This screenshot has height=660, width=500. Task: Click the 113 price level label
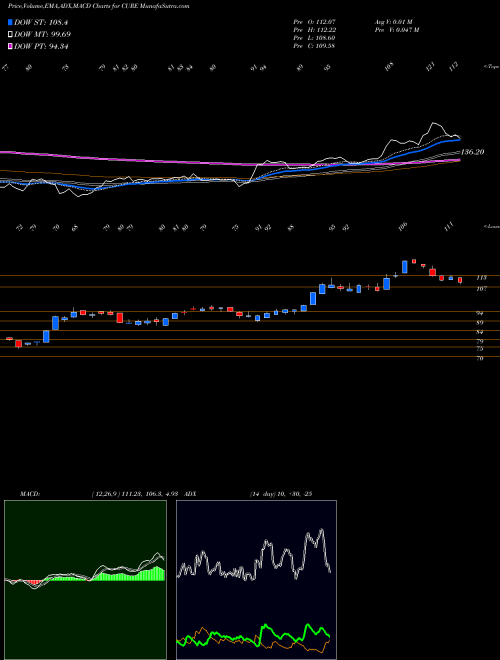(481, 278)
